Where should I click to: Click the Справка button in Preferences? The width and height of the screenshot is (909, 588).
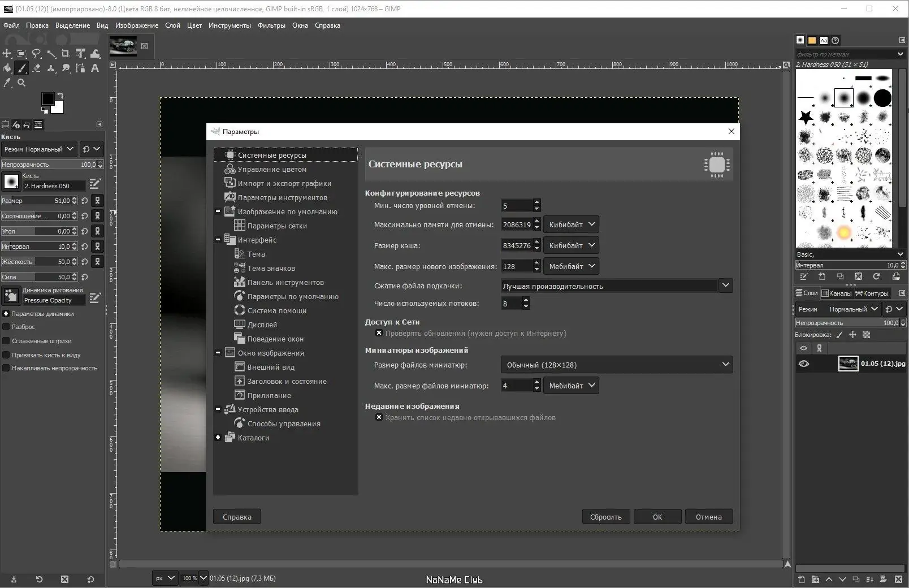click(236, 517)
